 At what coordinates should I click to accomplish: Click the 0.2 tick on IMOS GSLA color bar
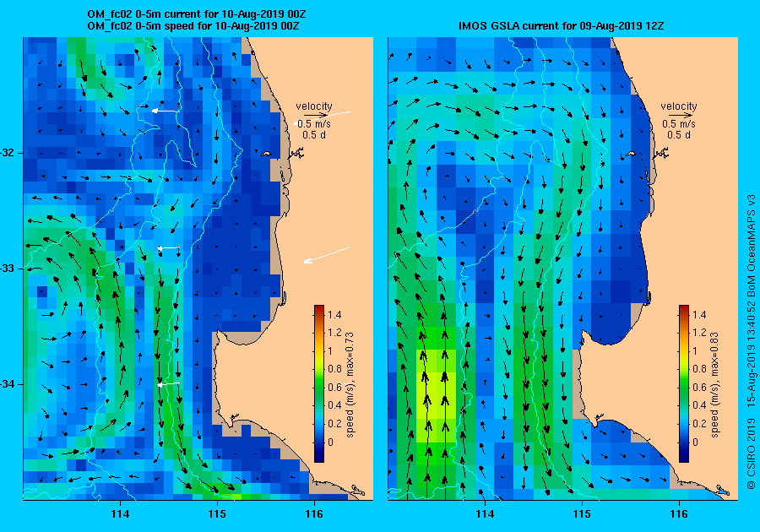(x=699, y=424)
